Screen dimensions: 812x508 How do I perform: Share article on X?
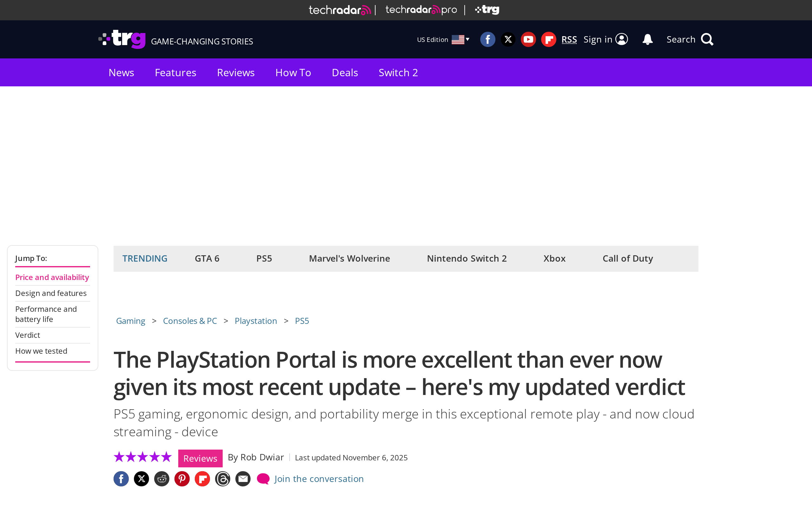[x=141, y=479]
